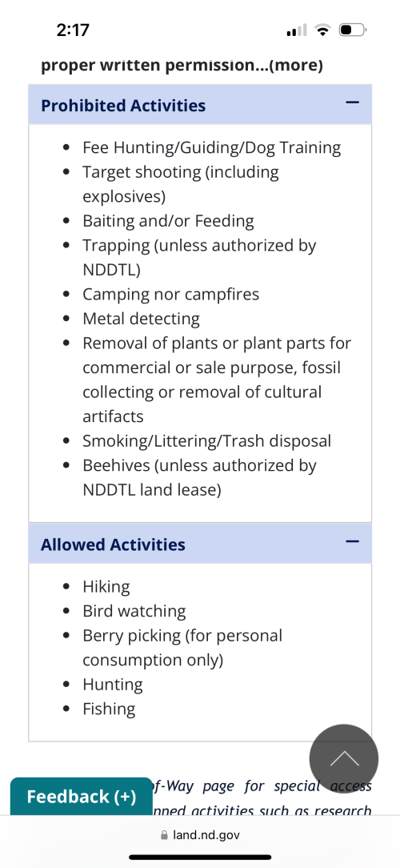This screenshot has height=868, width=400.
Task: Tap the land.nd.gov address bar
Action: pos(200,835)
